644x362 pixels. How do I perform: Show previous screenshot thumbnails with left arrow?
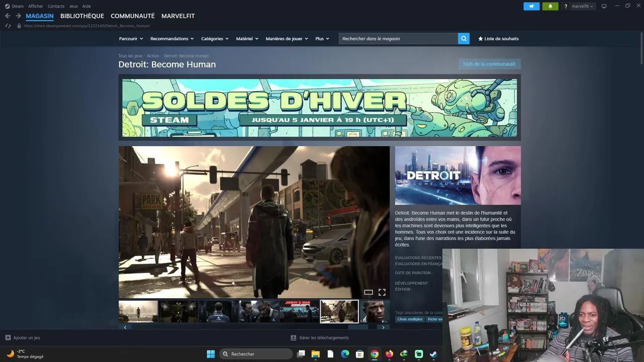pos(125,327)
